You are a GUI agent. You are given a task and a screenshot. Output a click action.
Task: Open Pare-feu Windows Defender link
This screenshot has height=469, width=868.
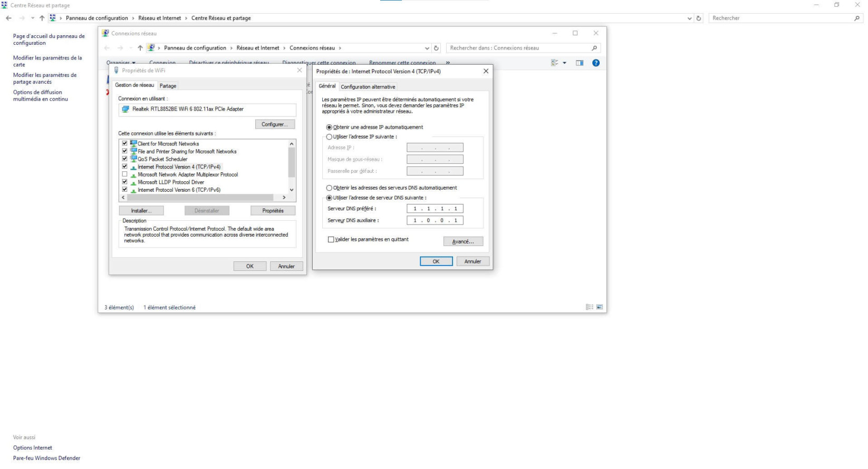click(x=47, y=458)
